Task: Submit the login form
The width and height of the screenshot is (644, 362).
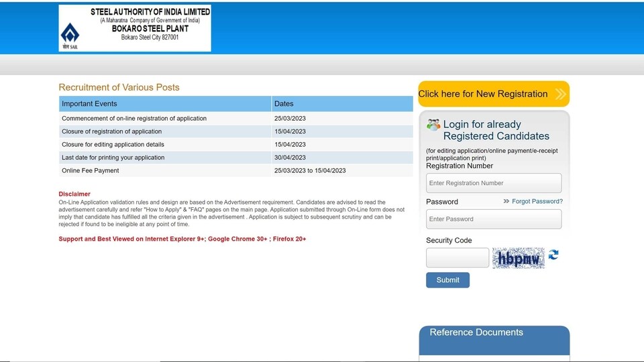Action: [447, 280]
